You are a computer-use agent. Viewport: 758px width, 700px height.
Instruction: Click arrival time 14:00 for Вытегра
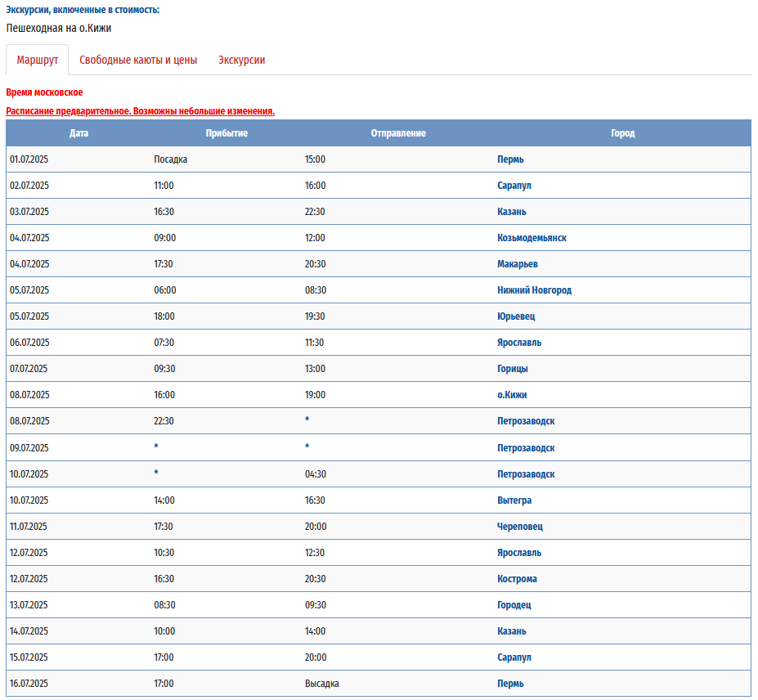click(x=164, y=500)
